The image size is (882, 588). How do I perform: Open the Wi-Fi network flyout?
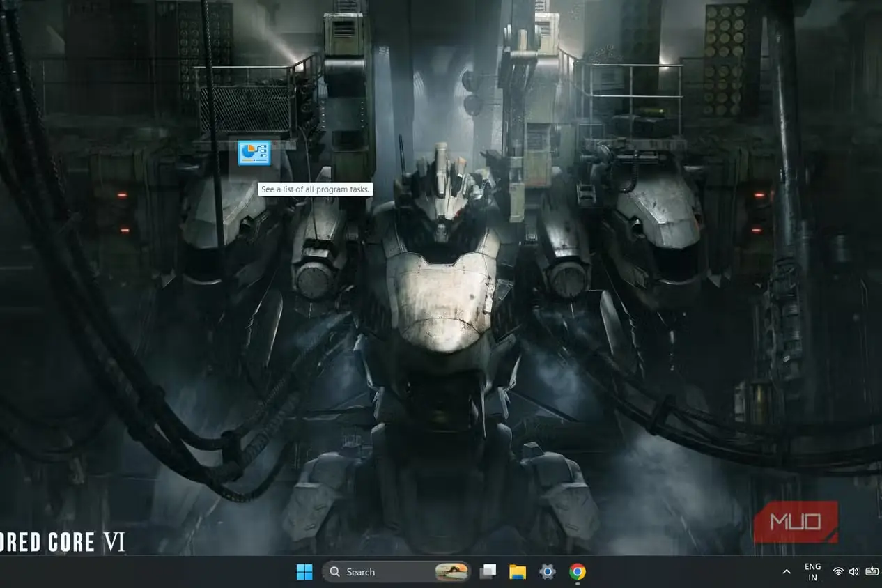838,572
